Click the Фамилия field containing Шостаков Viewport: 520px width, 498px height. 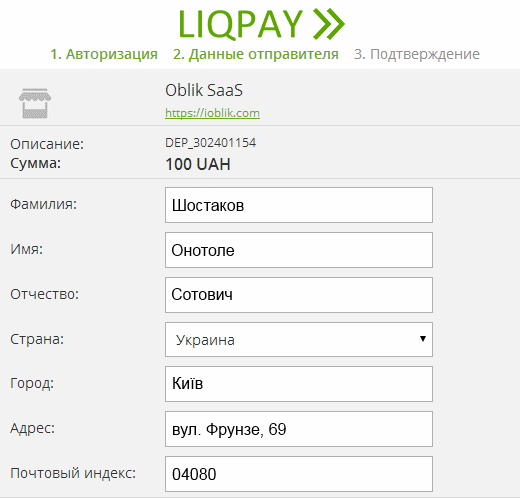(299, 205)
